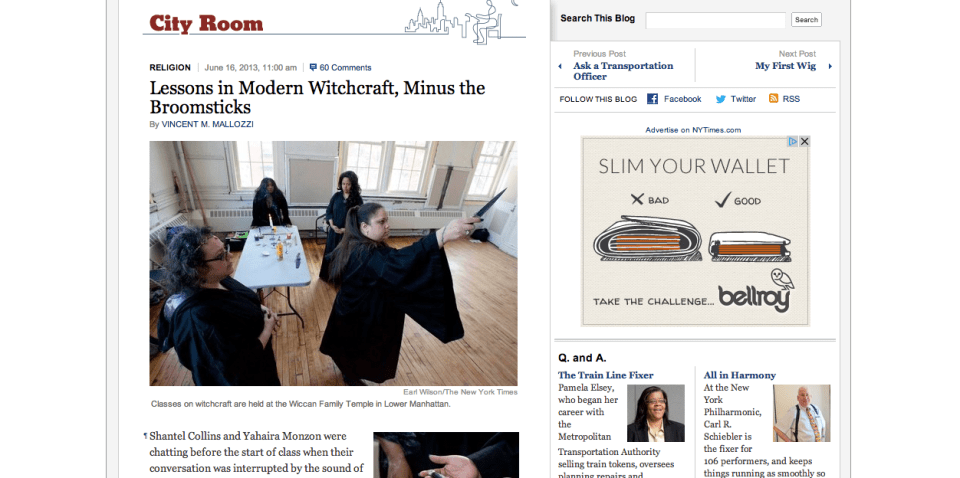This screenshot has width=960, height=478.
Task: Click the Search button
Action: [806, 20]
